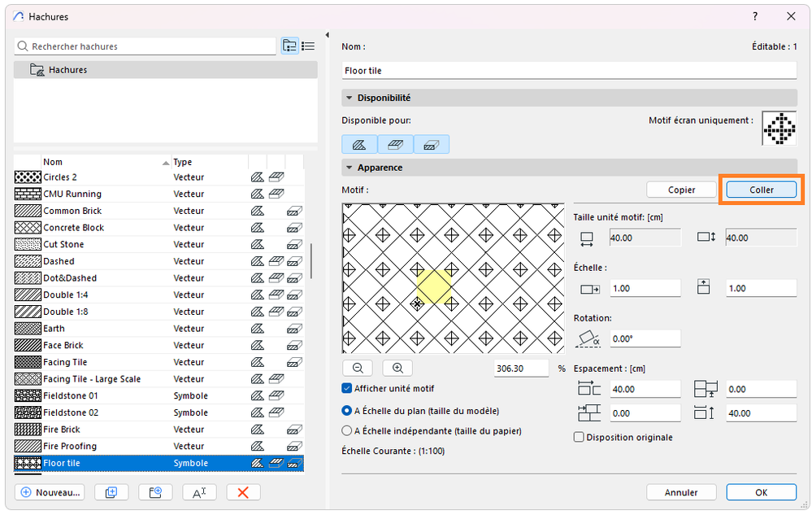This screenshot has height=515, width=812.
Task: Switch to flat list view of hatches
Action: [x=308, y=46]
